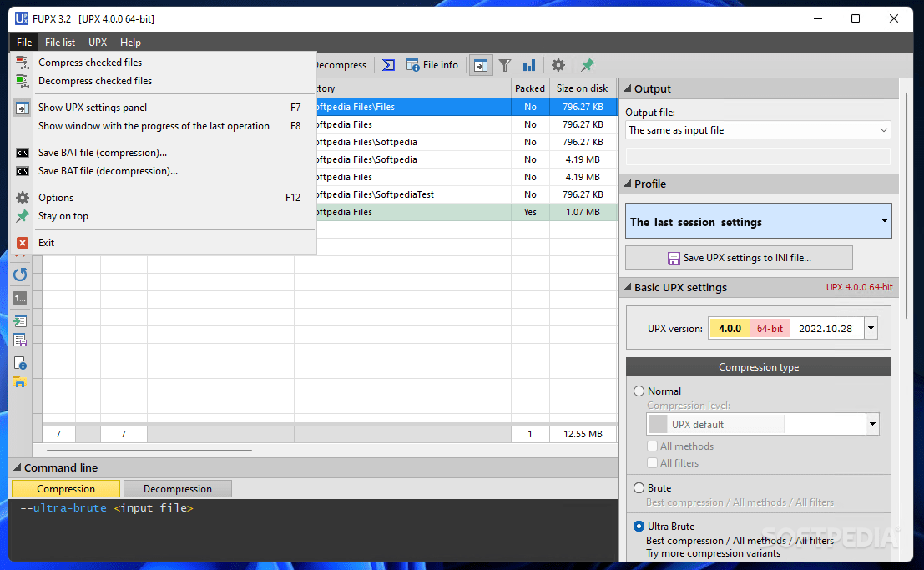This screenshot has width=924, height=570.
Task: Click the filter funnel toolbar icon
Action: coord(505,65)
